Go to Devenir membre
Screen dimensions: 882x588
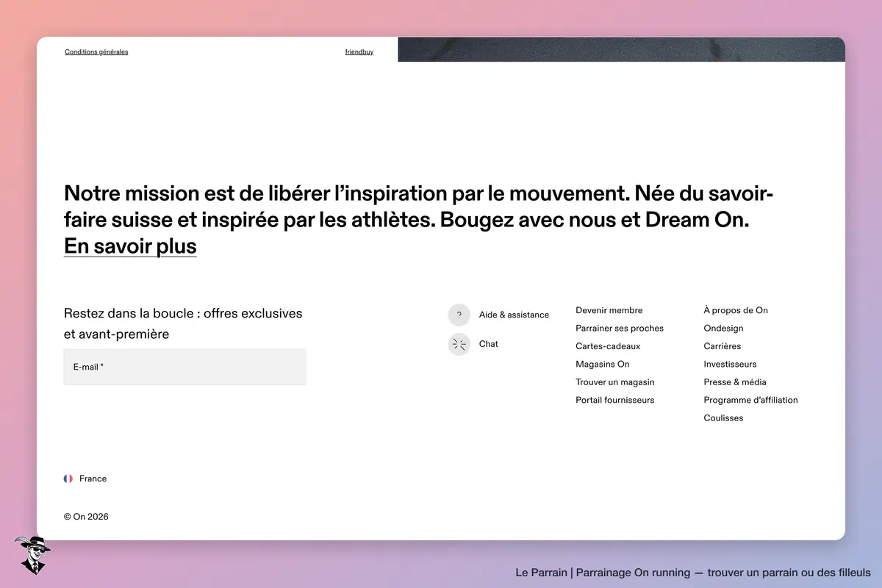click(609, 310)
